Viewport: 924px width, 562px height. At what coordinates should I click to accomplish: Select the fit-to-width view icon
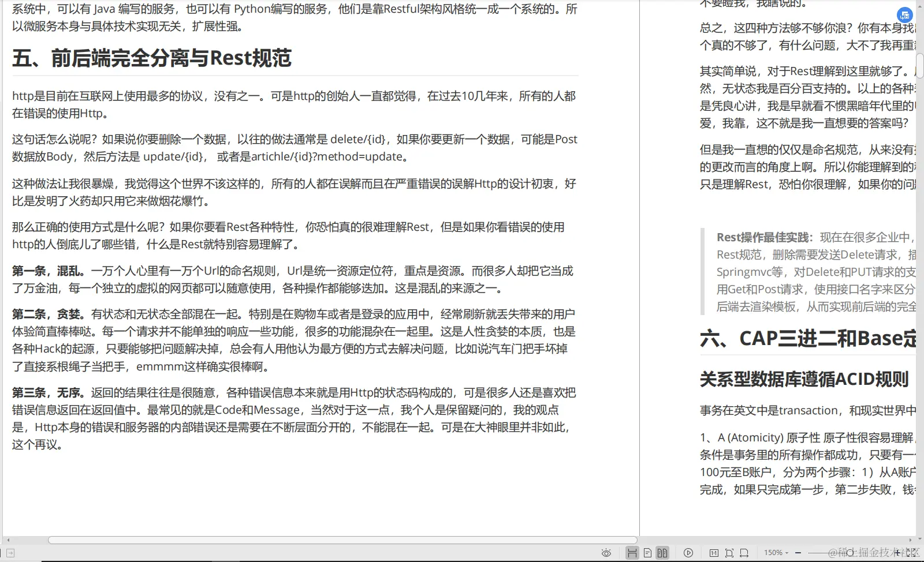point(744,553)
